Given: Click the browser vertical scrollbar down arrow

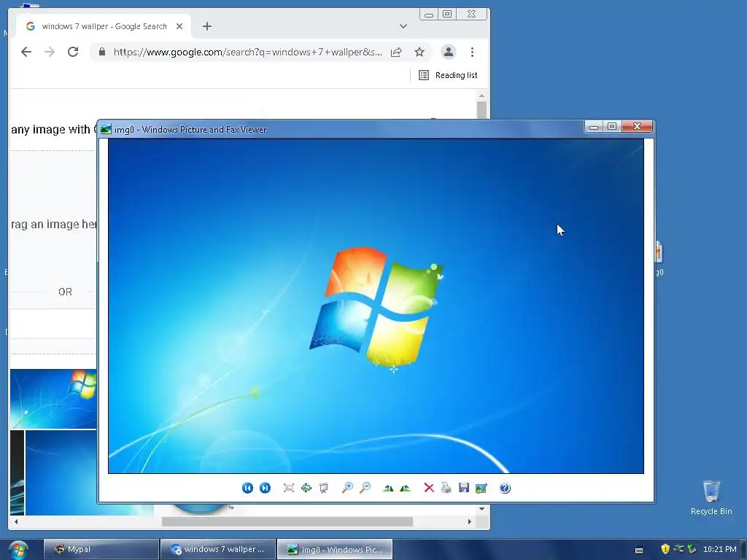Looking at the screenshot, I should click(481, 509).
